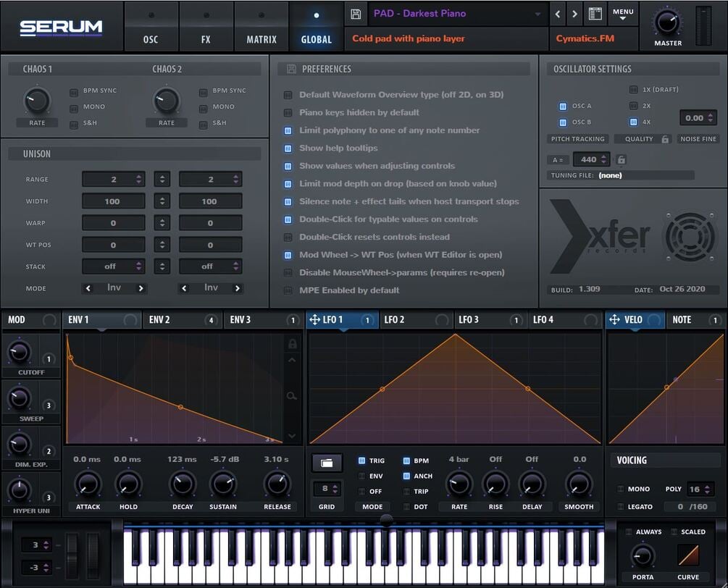Screen dimensions: 728x588
Task: Adjust the Poly voice count stepper
Action: [707, 489]
